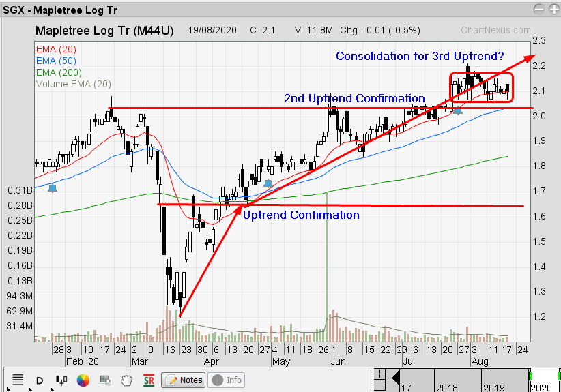Image resolution: width=561 pixels, height=392 pixels.
Task: Click the black left arrow on the timeline
Action: tap(396, 378)
